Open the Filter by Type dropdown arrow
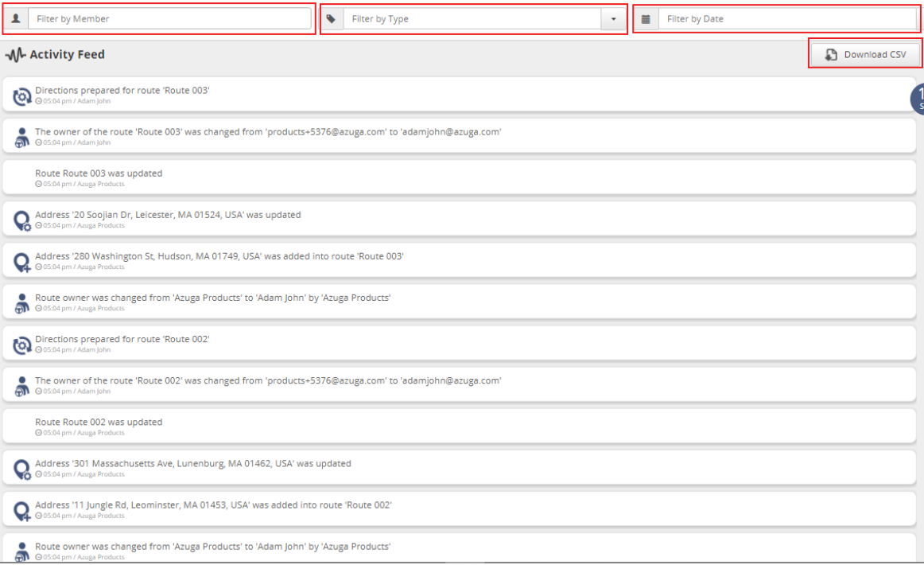Viewport: 924px width, 565px height. (x=613, y=19)
